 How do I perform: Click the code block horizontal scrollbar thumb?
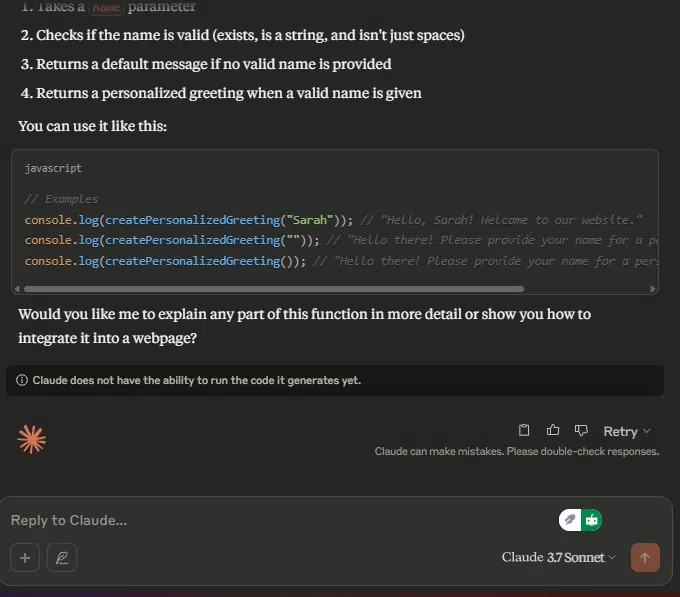[274, 289]
